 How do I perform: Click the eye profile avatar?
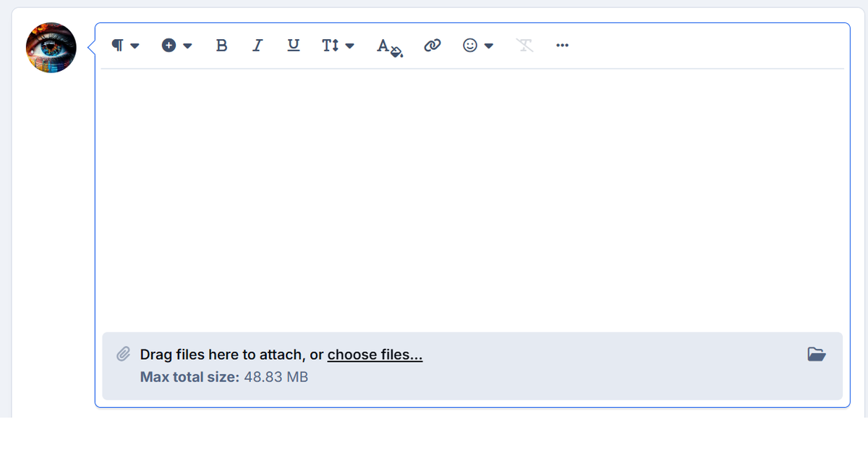pyautogui.click(x=51, y=48)
